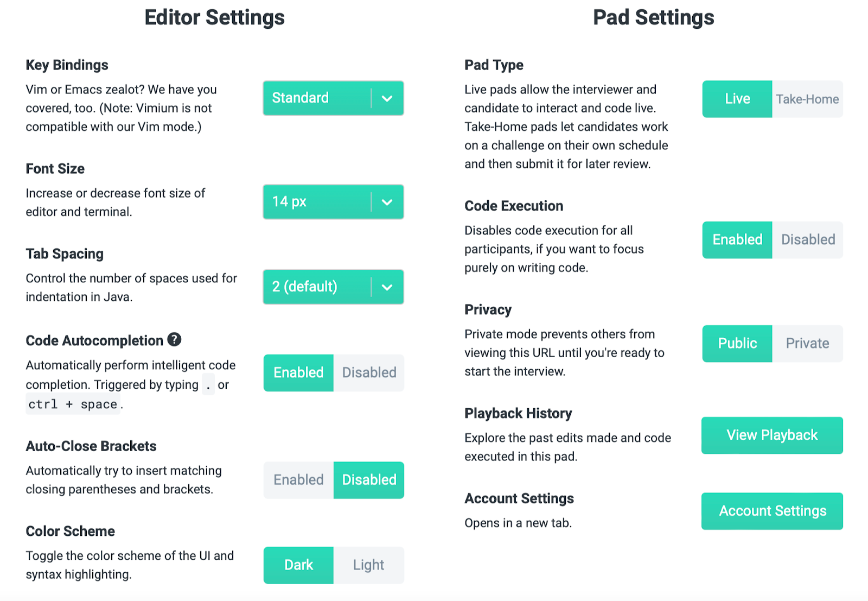Enable Auto-Close Brackets
Viewport: 868px width, 601px height.
pos(298,480)
